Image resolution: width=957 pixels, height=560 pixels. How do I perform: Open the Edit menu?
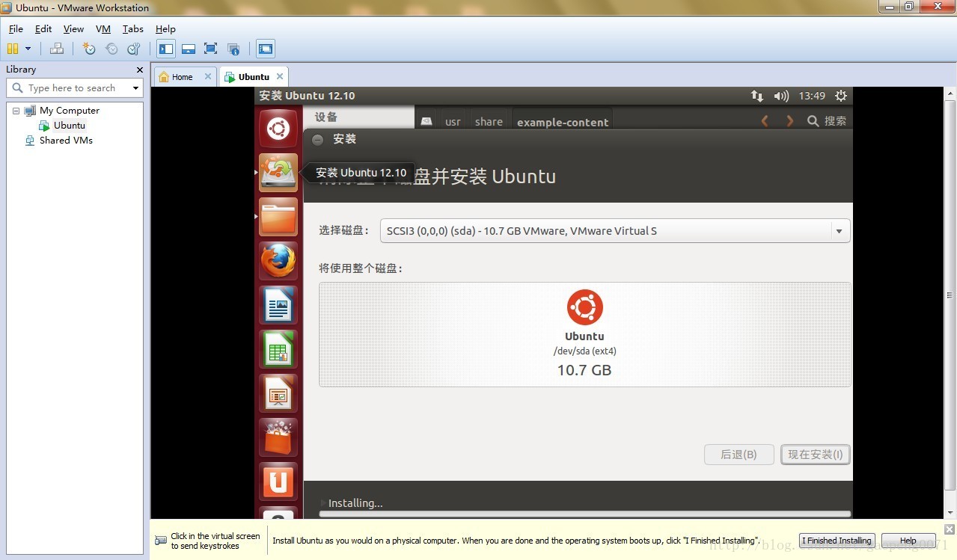click(x=43, y=28)
